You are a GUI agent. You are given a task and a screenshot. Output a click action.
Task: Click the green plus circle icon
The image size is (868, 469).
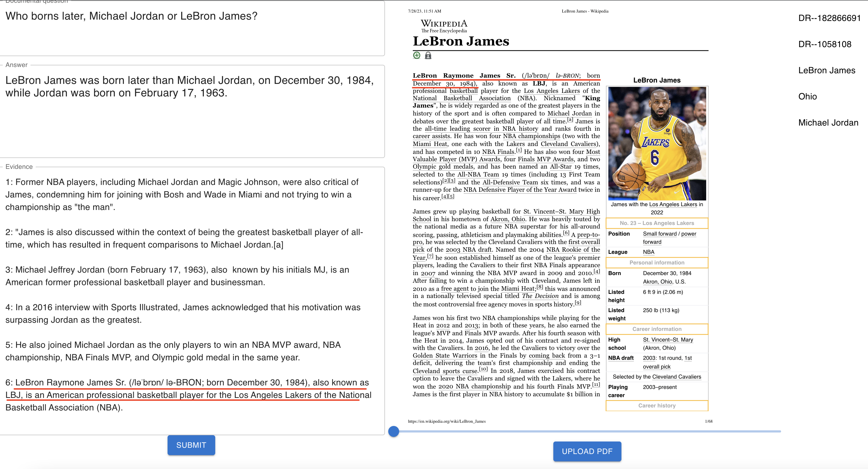point(417,55)
